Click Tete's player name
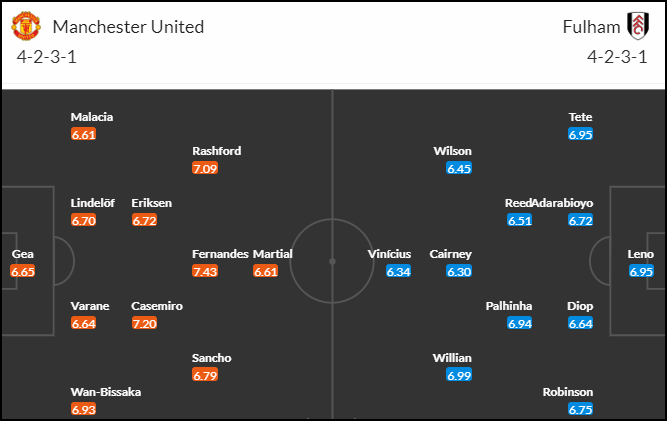Image resolution: width=667 pixels, height=421 pixels. point(581,117)
